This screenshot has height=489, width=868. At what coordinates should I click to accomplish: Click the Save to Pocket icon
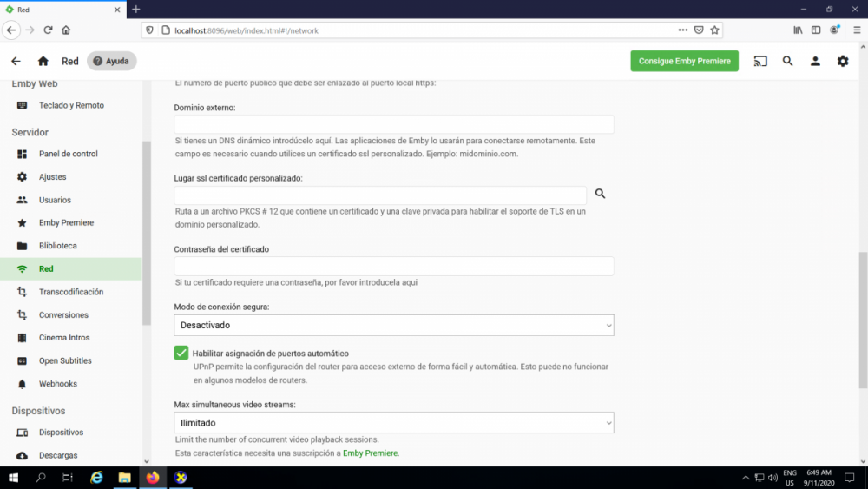click(699, 30)
